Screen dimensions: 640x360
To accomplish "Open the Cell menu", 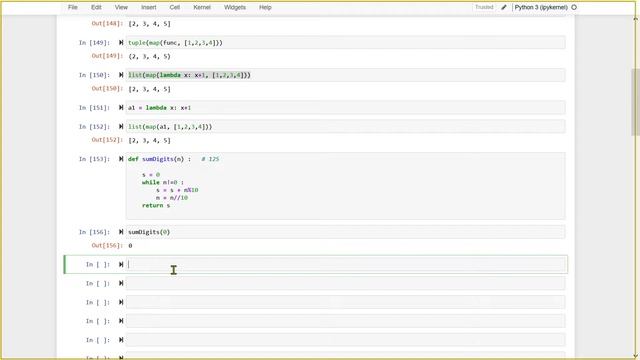I will click(x=175, y=7).
